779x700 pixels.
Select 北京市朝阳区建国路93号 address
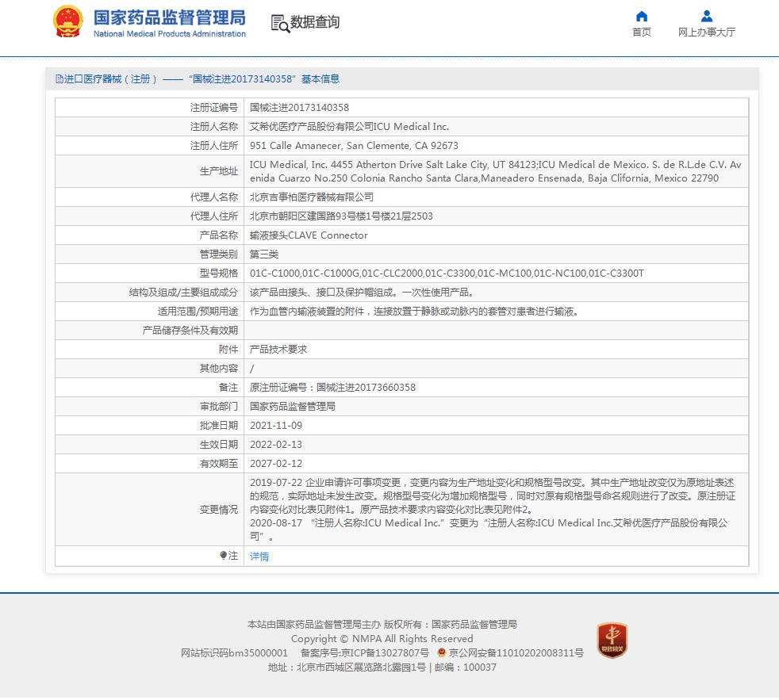(x=341, y=216)
